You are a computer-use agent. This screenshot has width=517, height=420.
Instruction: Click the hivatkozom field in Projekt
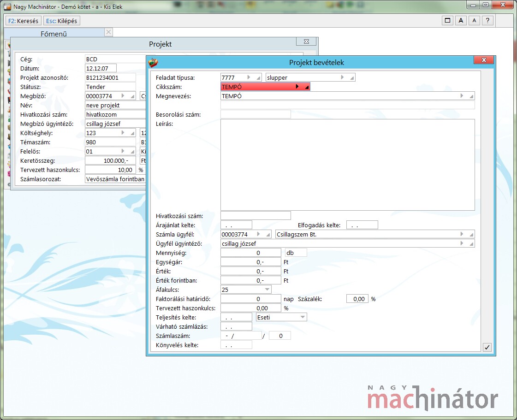tap(115, 114)
